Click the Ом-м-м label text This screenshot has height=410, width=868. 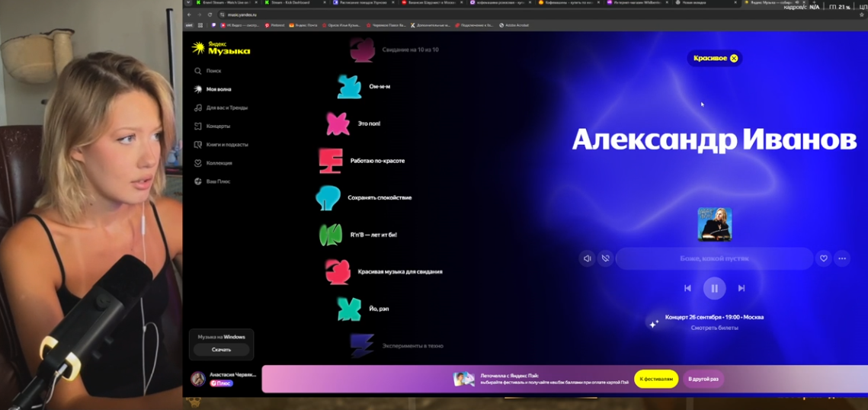pos(380,87)
